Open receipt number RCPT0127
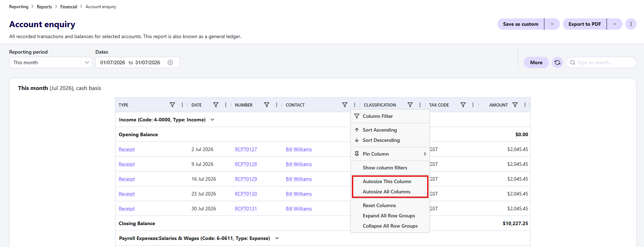The height and width of the screenshot is (247, 644). click(246, 149)
